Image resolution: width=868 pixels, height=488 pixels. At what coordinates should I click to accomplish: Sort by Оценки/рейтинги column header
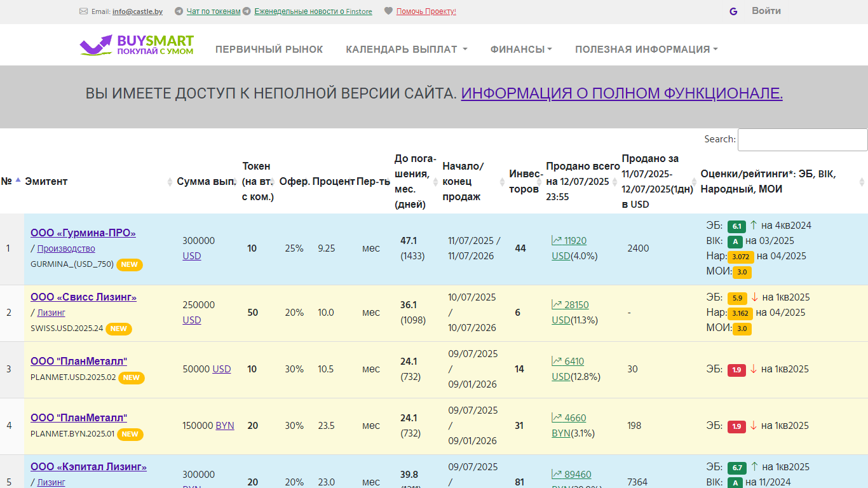pyautogui.click(x=783, y=181)
